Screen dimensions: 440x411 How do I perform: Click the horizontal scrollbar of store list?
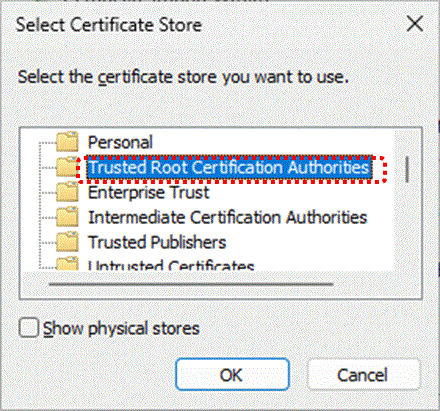pyautogui.click(x=191, y=284)
